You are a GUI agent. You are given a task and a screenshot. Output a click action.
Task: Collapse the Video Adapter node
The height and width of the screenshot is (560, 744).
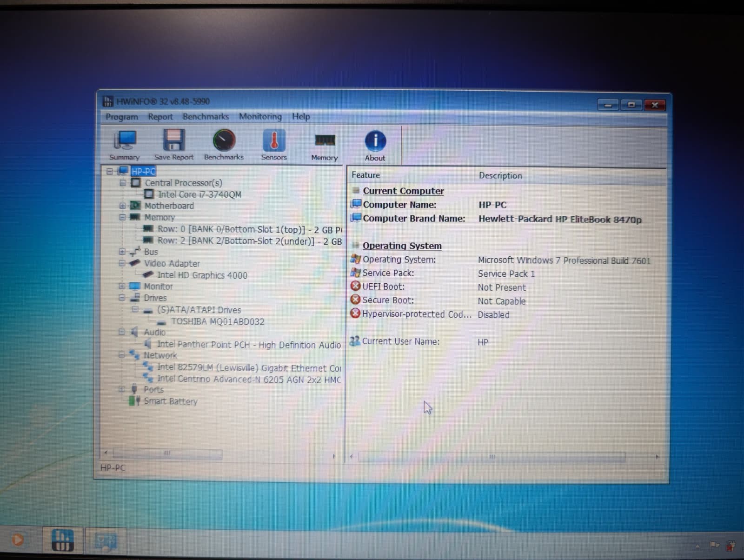coord(122,263)
